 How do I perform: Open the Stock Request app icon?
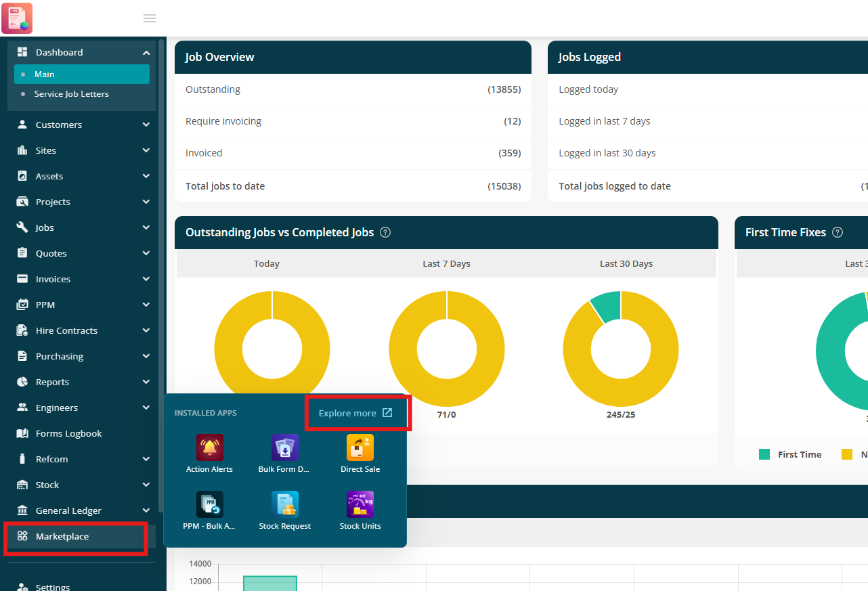click(x=285, y=504)
